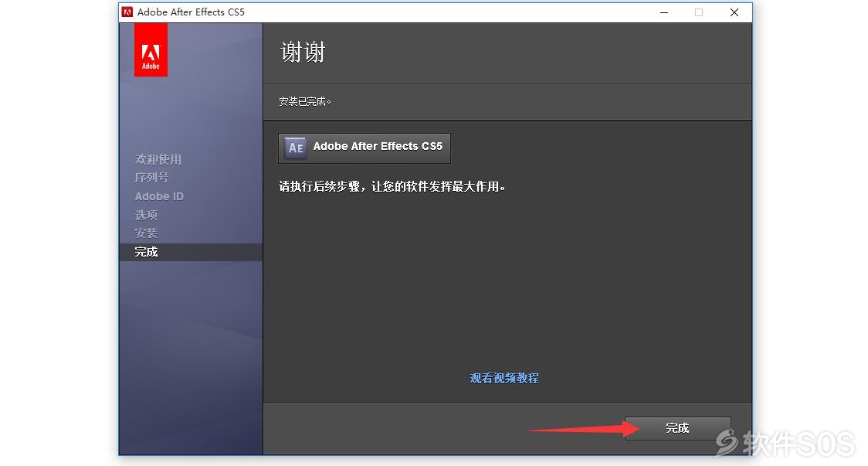Click the Adobe icon in title bar
This screenshot has height=466, width=868.
(x=127, y=12)
